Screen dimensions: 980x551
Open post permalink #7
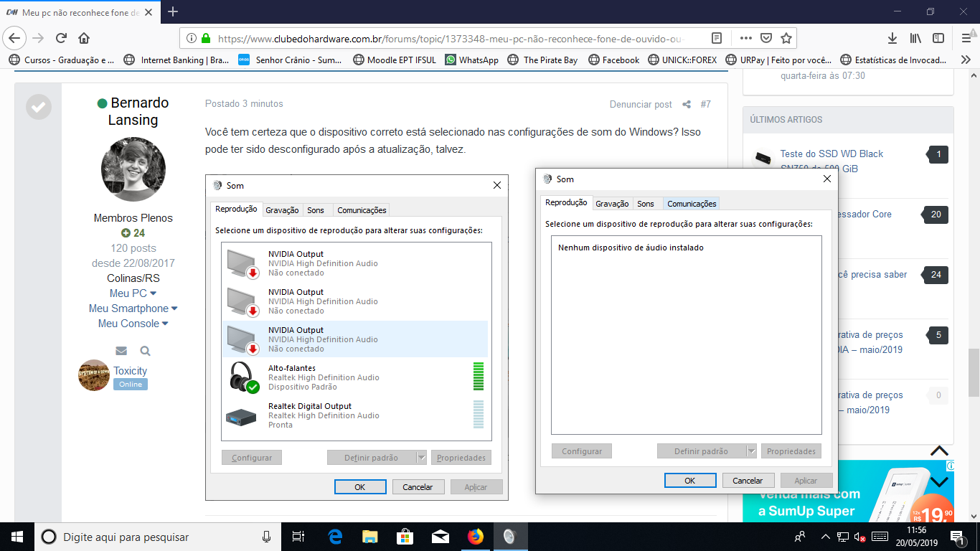pyautogui.click(x=705, y=105)
